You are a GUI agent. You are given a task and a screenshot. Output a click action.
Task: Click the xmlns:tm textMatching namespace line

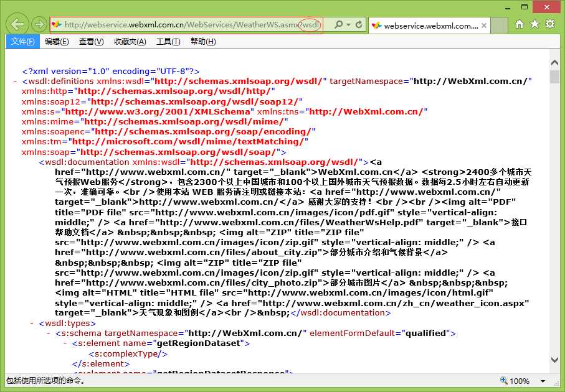click(x=164, y=142)
